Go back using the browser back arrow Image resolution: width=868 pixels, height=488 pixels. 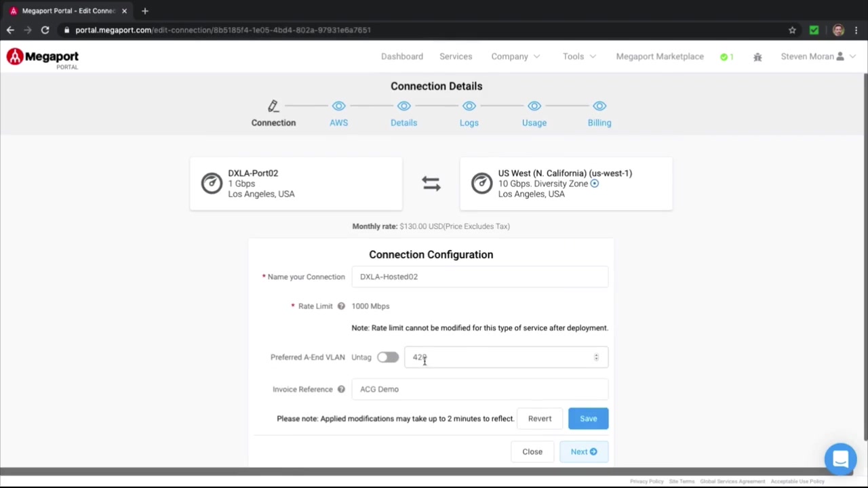[x=10, y=30]
